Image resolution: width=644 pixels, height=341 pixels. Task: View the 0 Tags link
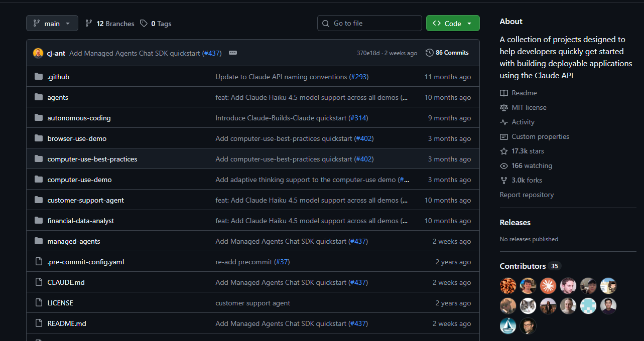pyautogui.click(x=156, y=24)
